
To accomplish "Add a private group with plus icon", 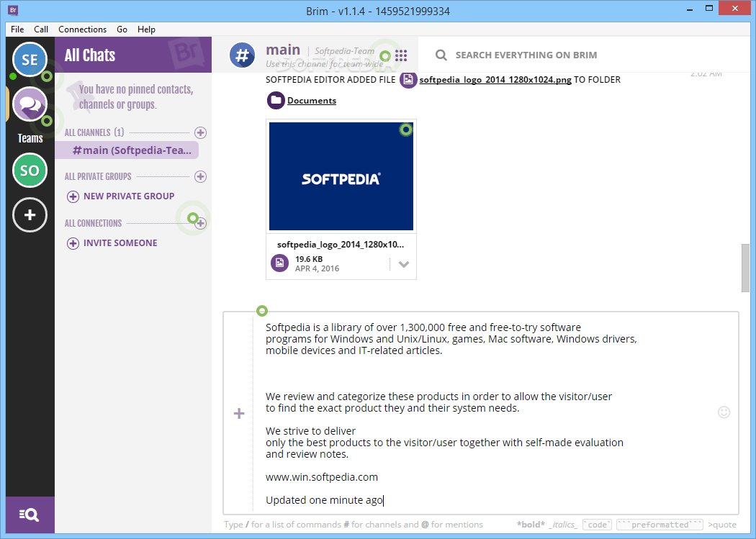I will [x=201, y=176].
